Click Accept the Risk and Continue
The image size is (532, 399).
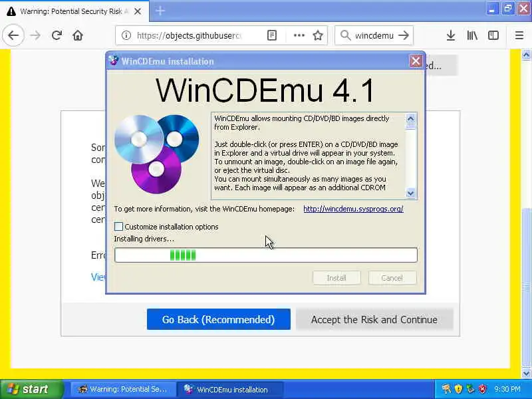point(374,319)
